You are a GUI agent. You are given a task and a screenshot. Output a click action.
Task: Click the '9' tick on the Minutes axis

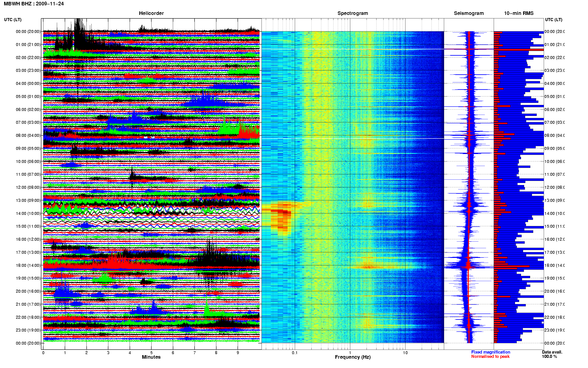coord(238,353)
